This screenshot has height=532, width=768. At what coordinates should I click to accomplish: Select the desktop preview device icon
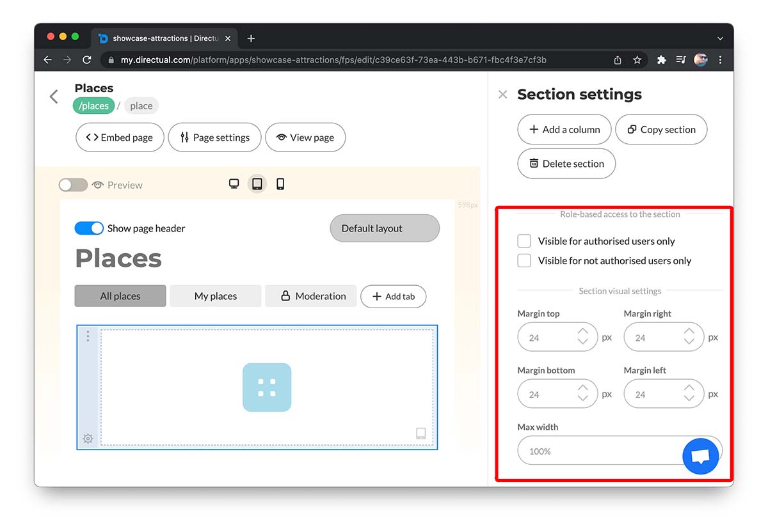tap(234, 184)
